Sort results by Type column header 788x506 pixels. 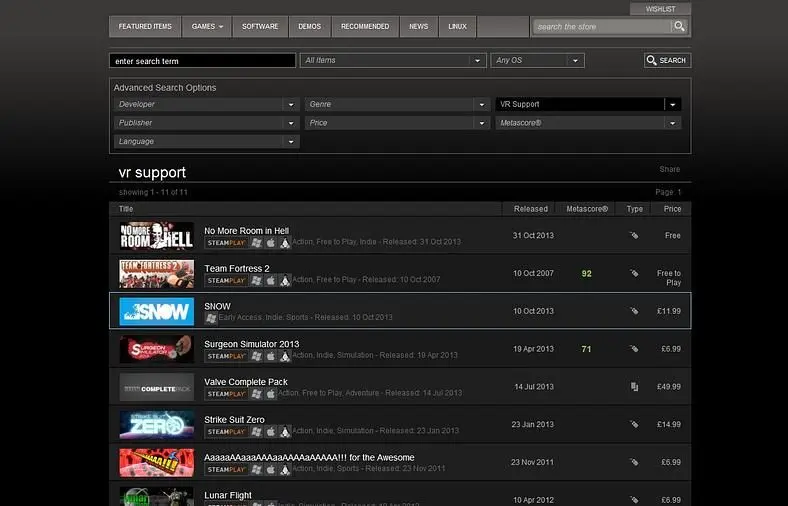pyautogui.click(x=634, y=209)
